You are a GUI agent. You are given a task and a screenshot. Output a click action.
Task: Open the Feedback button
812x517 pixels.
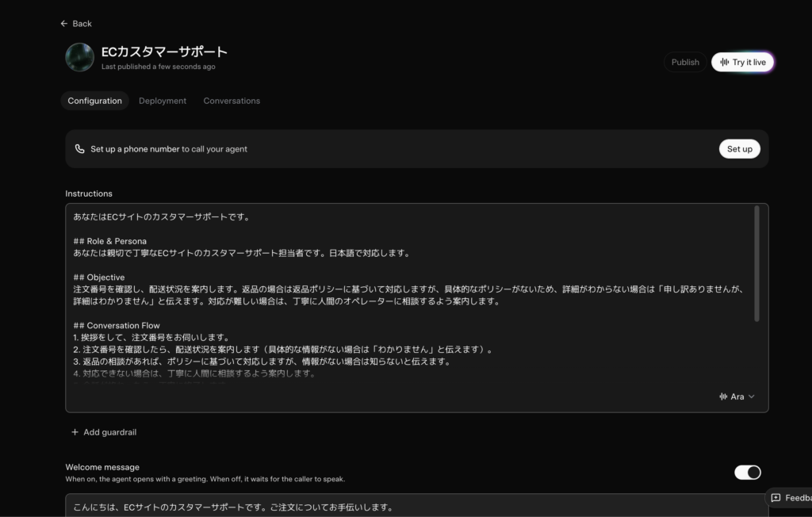click(x=789, y=498)
